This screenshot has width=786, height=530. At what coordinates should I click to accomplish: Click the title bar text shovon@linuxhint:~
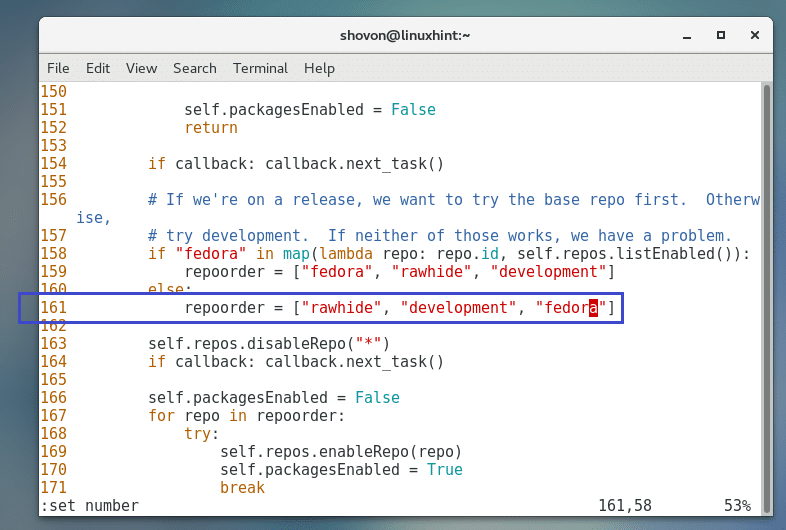(x=405, y=36)
